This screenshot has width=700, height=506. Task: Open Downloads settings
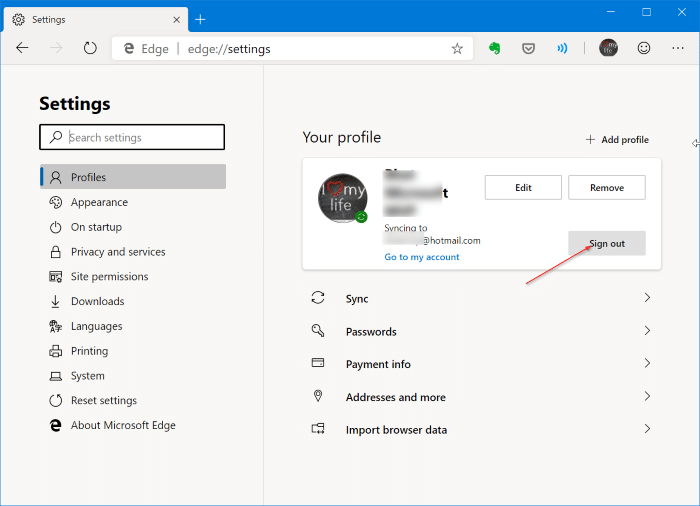(x=133, y=301)
